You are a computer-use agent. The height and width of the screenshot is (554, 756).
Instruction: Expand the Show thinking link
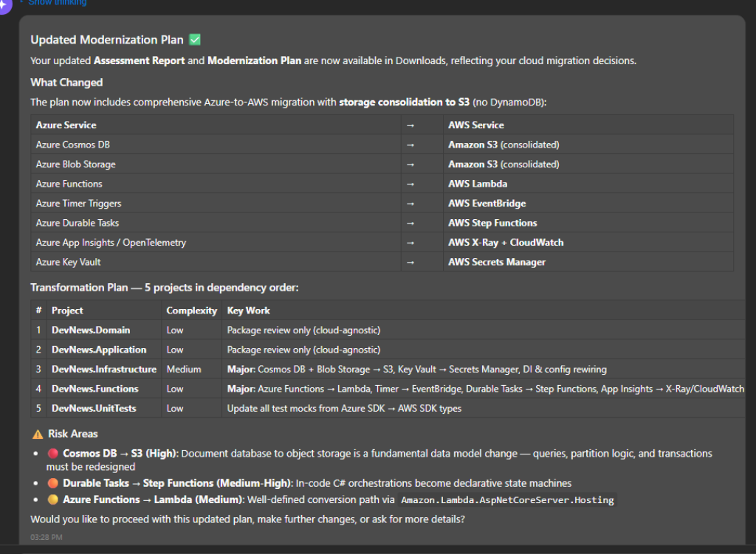[57, 2]
